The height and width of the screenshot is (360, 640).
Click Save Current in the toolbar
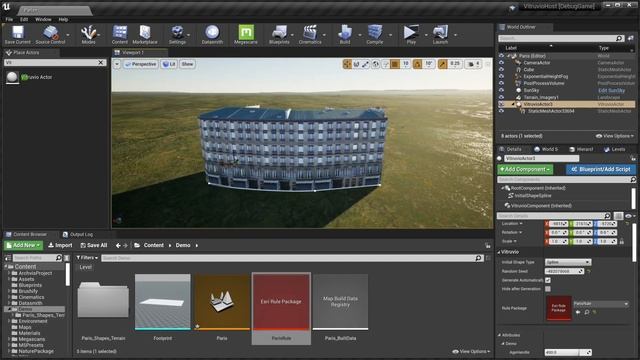pos(18,34)
